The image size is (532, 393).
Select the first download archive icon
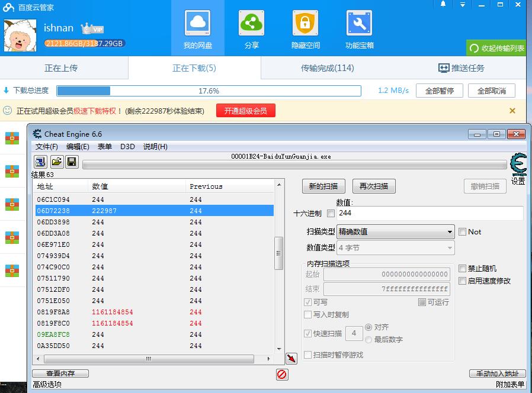tap(12, 138)
